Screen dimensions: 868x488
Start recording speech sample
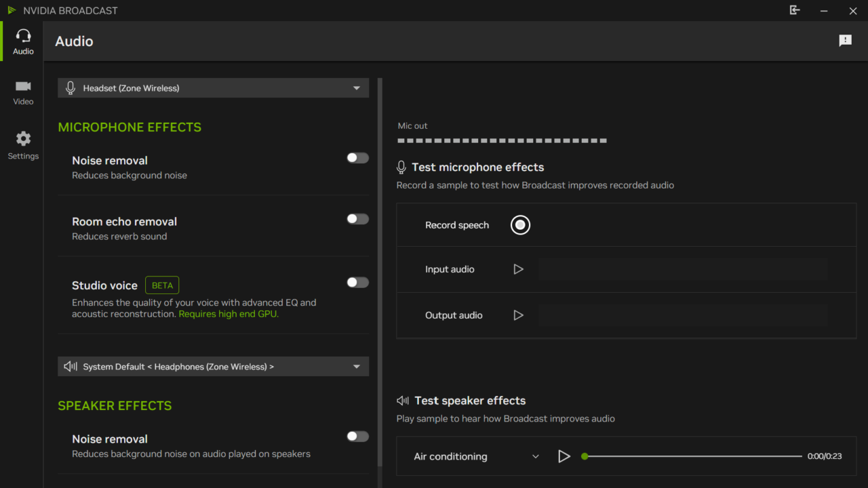coord(520,224)
